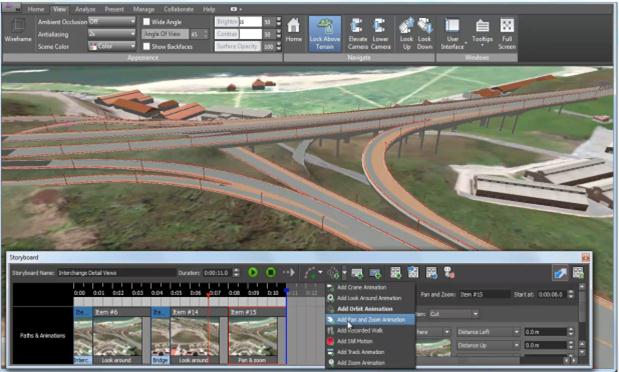Adjust the Surface Opacity slider bar

(238, 46)
